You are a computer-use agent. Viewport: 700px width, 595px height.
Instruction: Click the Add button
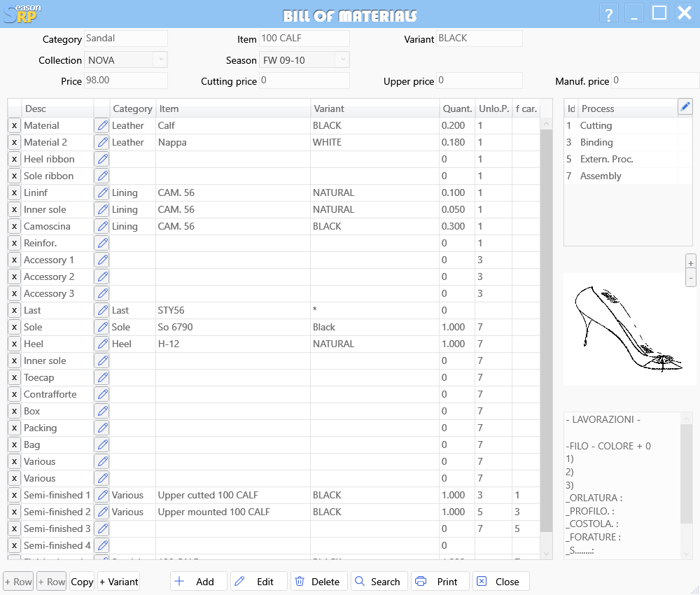point(199,582)
